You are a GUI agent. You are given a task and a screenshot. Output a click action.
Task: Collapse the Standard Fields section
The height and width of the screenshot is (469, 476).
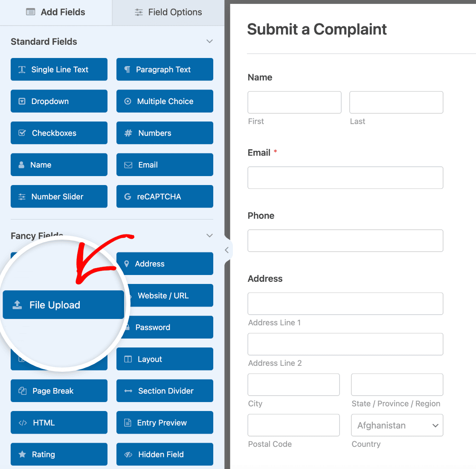coord(209,41)
